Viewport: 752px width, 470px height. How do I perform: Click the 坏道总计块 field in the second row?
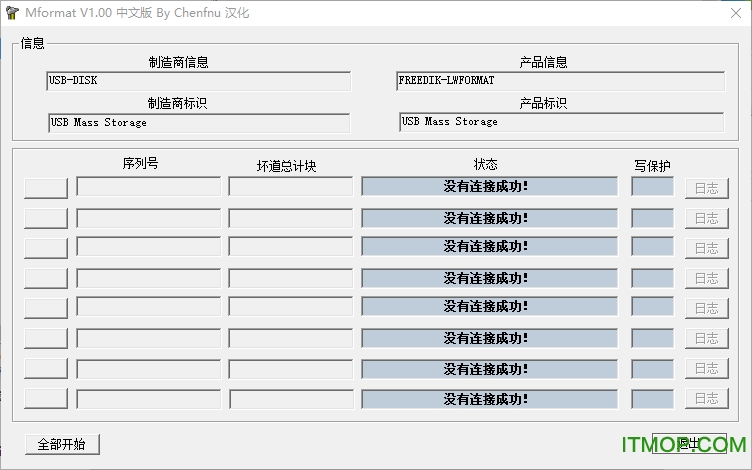point(291,218)
